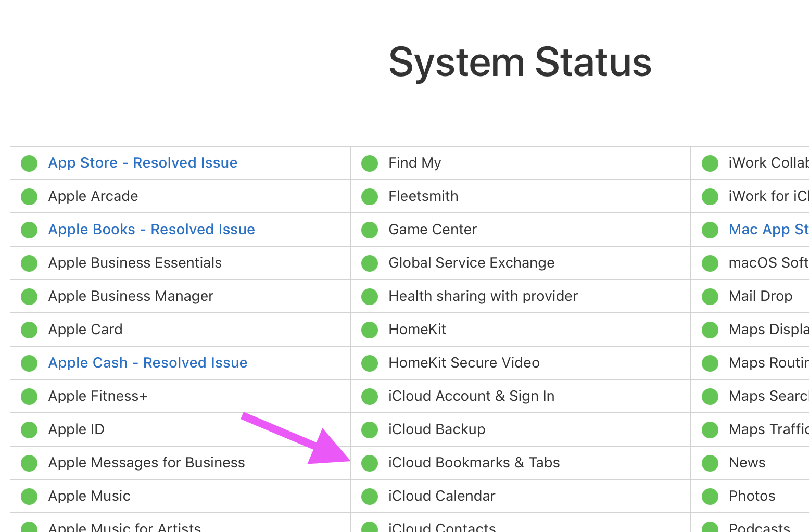This screenshot has height=532, width=809.
Task: Select the News text
Action: point(747,463)
